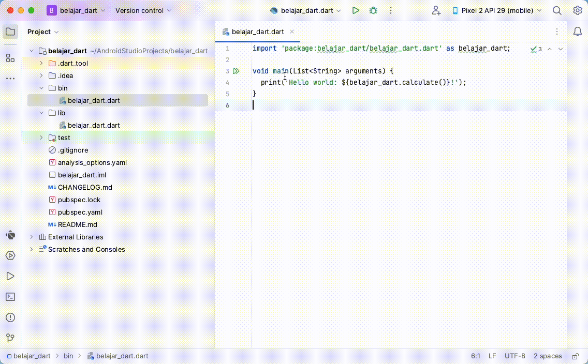588x364 pixels.
Task: Go to next highlighted problem arrow
Action: tap(561, 49)
